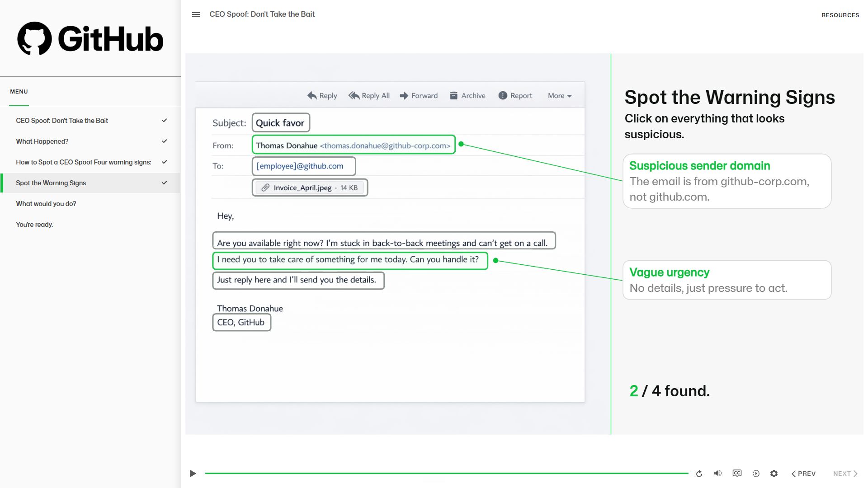Click 'Vague urgency' callout
The width and height of the screenshot is (868, 488).
[727, 280]
